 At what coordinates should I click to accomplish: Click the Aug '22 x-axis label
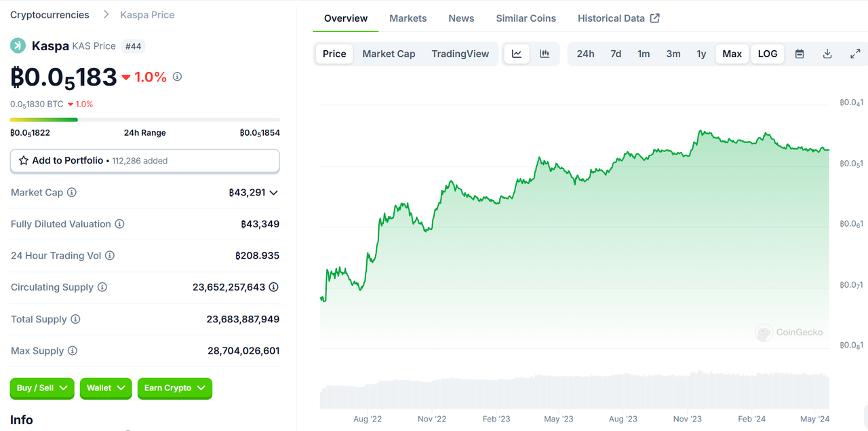point(368,419)
